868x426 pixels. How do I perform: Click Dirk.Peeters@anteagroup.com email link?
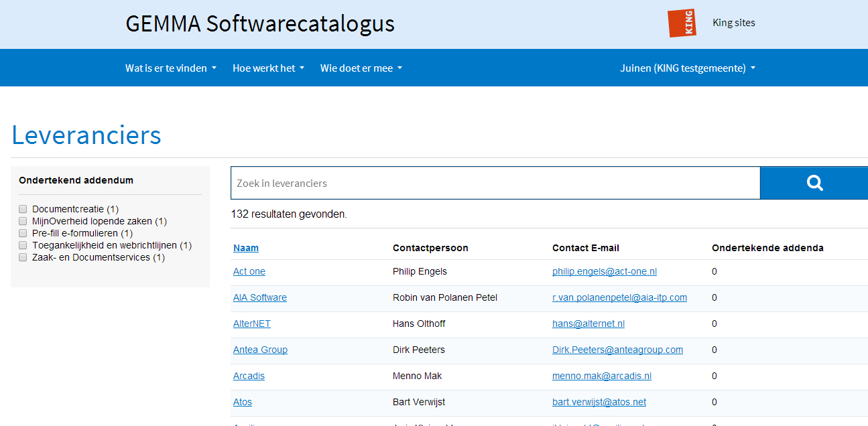tap(617, 350)
